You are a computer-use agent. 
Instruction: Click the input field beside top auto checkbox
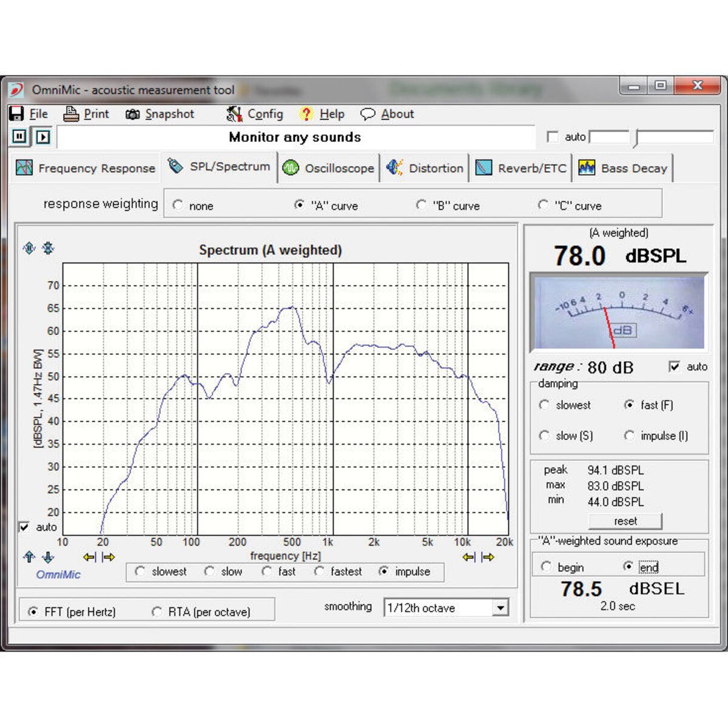[609, 137]
